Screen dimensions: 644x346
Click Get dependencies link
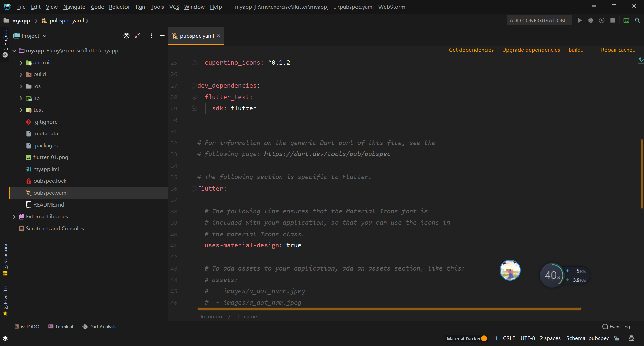click(471, 50)
